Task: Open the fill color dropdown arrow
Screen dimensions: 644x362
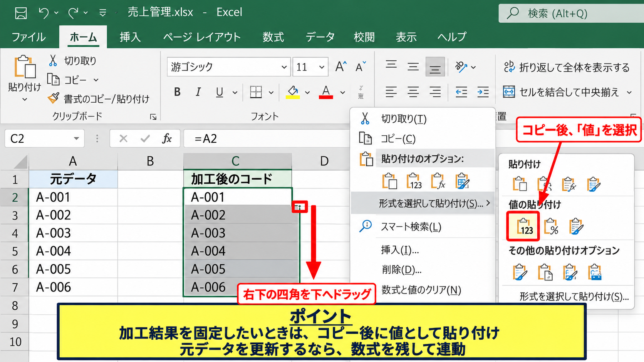Action: pyautogui.click(x=307, y=92)
